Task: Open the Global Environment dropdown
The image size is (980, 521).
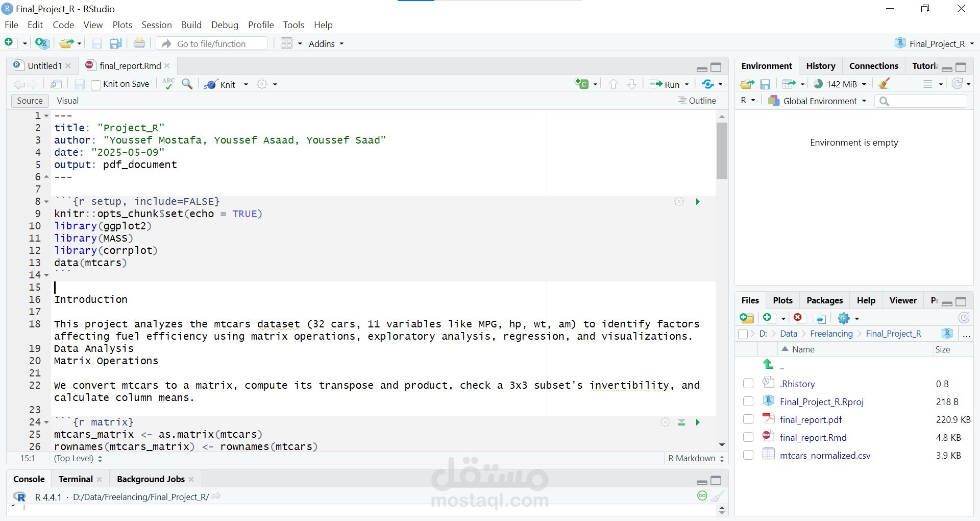Action: [818, 101]
